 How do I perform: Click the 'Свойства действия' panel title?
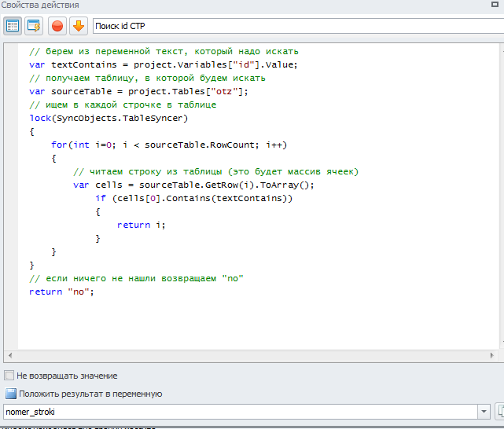39,5
